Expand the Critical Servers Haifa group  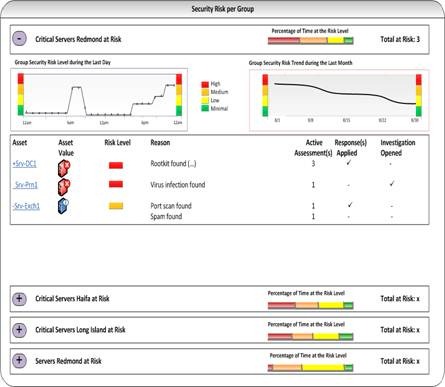[x=19, y=298]
